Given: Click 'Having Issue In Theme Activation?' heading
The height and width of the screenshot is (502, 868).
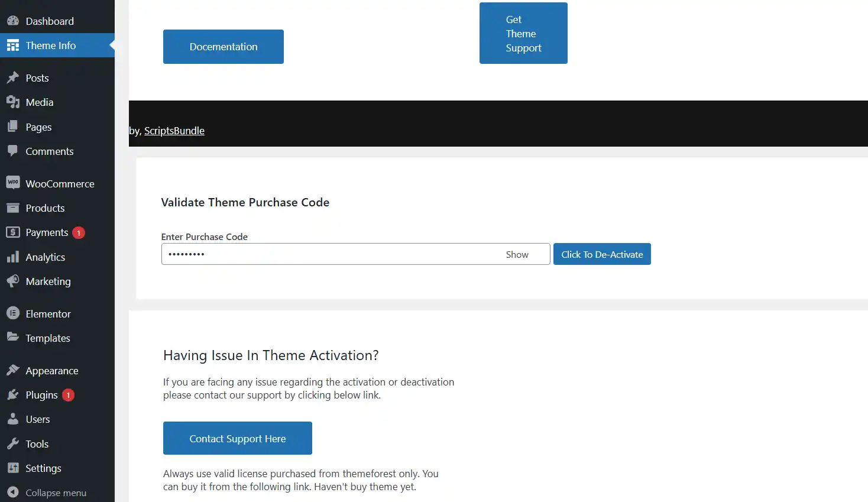Looking at the screenshot, I should 271,355.
